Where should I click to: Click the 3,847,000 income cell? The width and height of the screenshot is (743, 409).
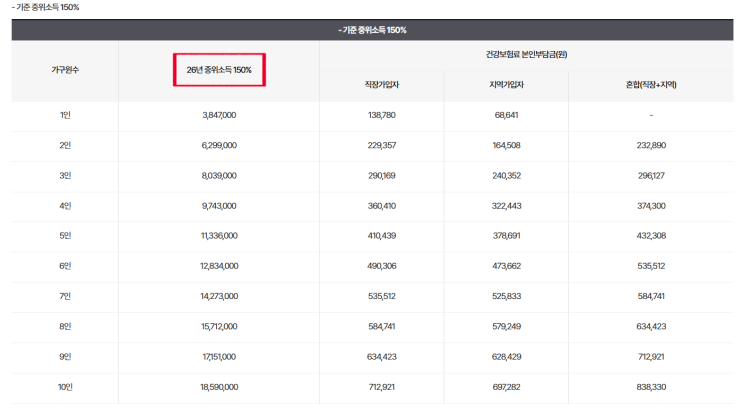(x=219, y=115)
